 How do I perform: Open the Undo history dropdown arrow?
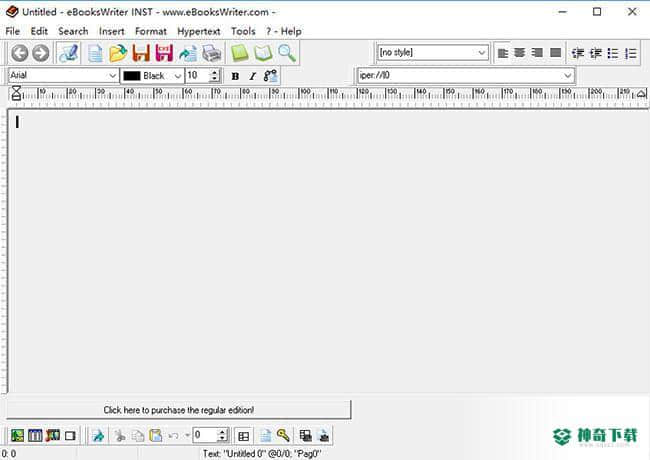[x=187, y=436]
